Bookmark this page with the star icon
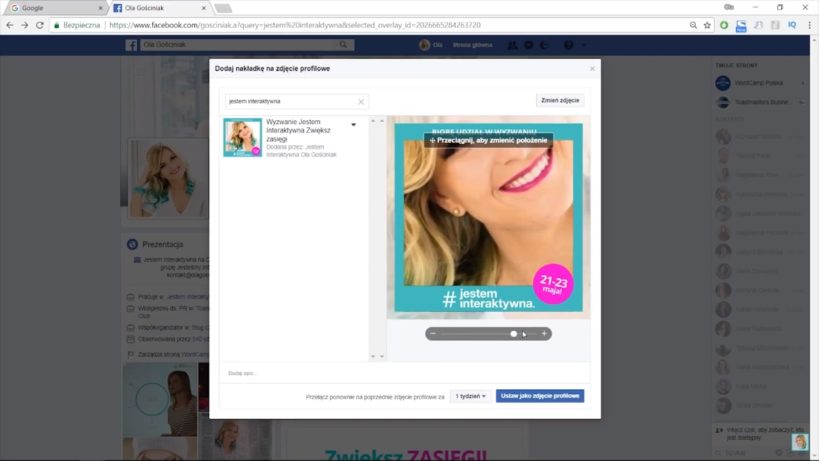Viewport: 819px width, 461px height. [707, 25]
